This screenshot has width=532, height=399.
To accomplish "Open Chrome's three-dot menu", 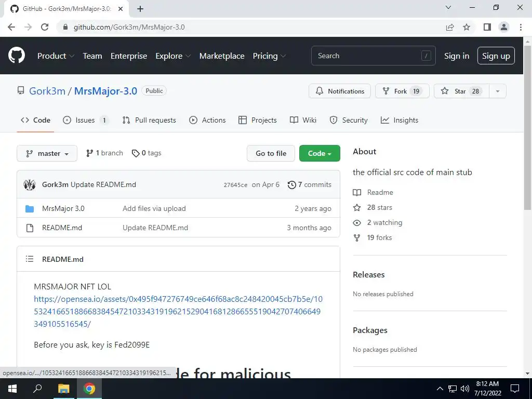I will click(521, 27).
